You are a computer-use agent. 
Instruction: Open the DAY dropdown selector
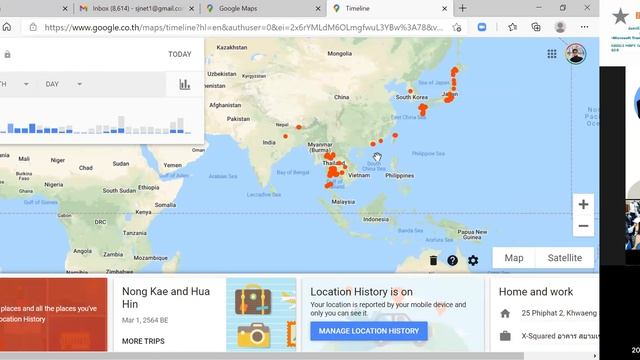[63, 84]
